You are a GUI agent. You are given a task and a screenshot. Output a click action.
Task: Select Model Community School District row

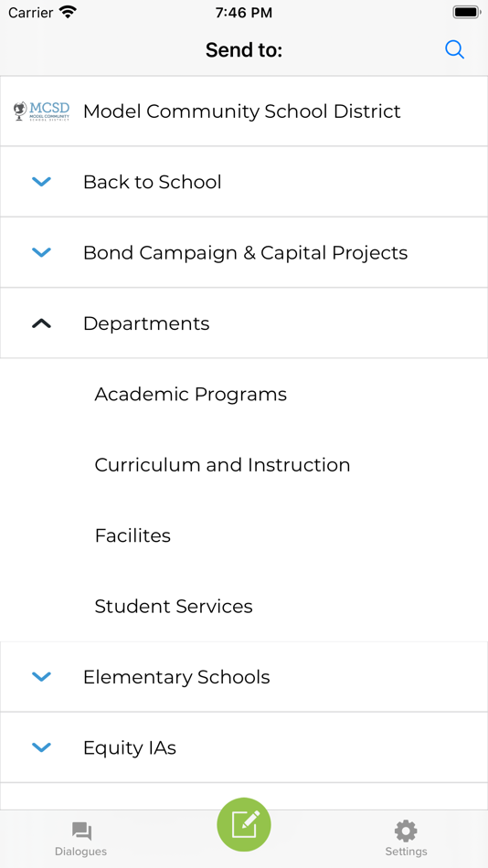[x=244, y=111]
